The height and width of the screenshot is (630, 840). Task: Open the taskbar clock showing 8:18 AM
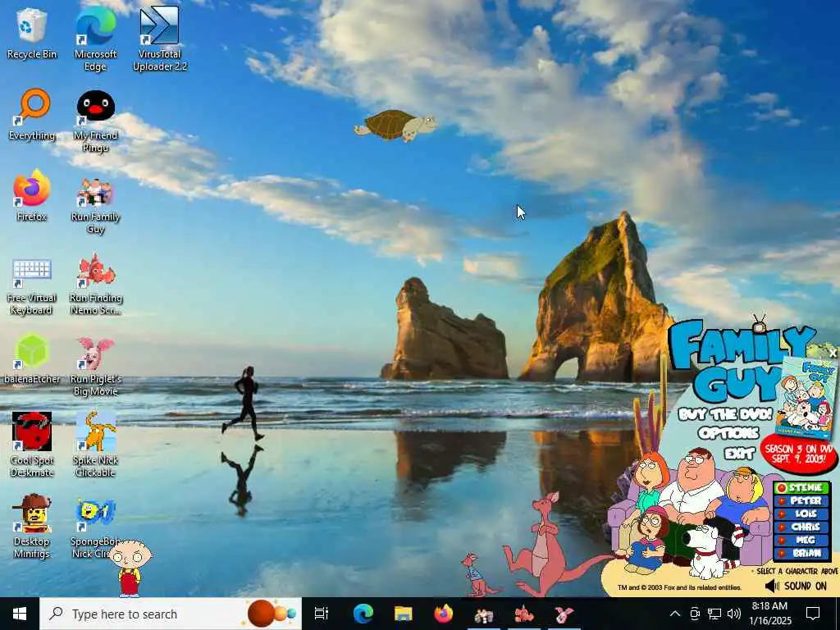pos(769,614)
